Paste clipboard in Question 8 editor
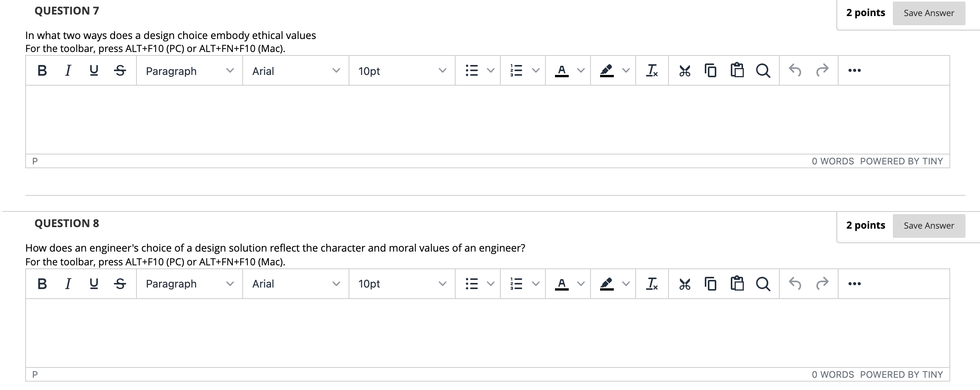The height and width of the screenshot is (390, 980). click(737, 284)
